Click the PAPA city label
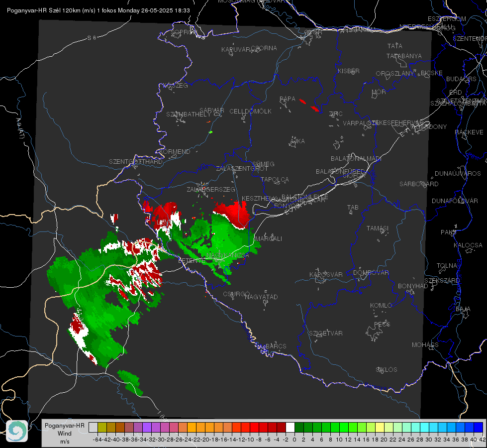This screenshot has height=448, width=487. pos(288,99)
